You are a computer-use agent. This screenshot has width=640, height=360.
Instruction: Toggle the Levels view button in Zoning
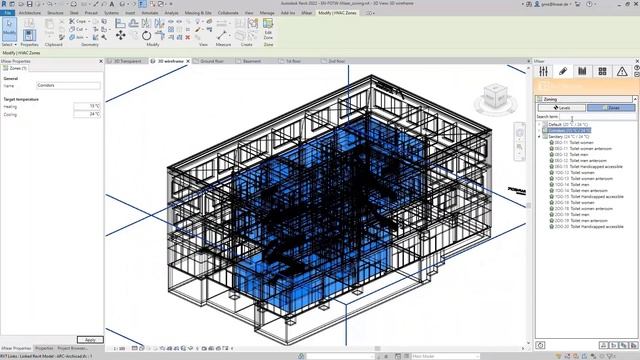(x=562, y=108)
